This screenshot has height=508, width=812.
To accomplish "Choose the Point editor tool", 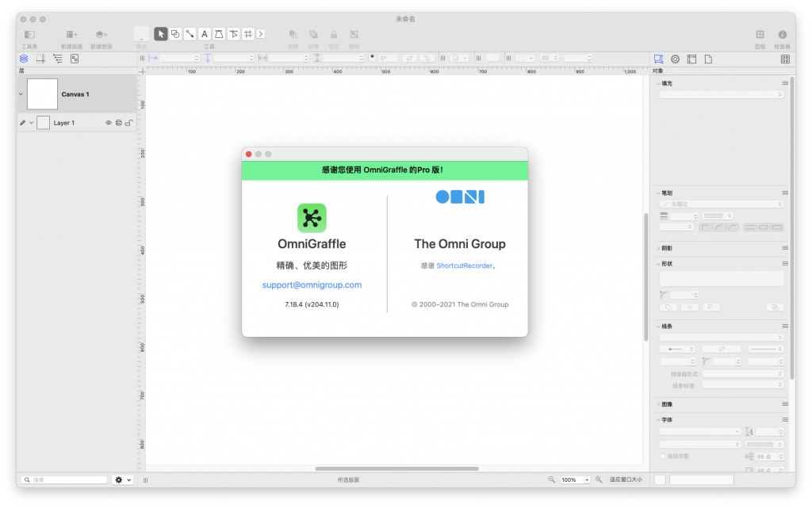I will (234, 34).
